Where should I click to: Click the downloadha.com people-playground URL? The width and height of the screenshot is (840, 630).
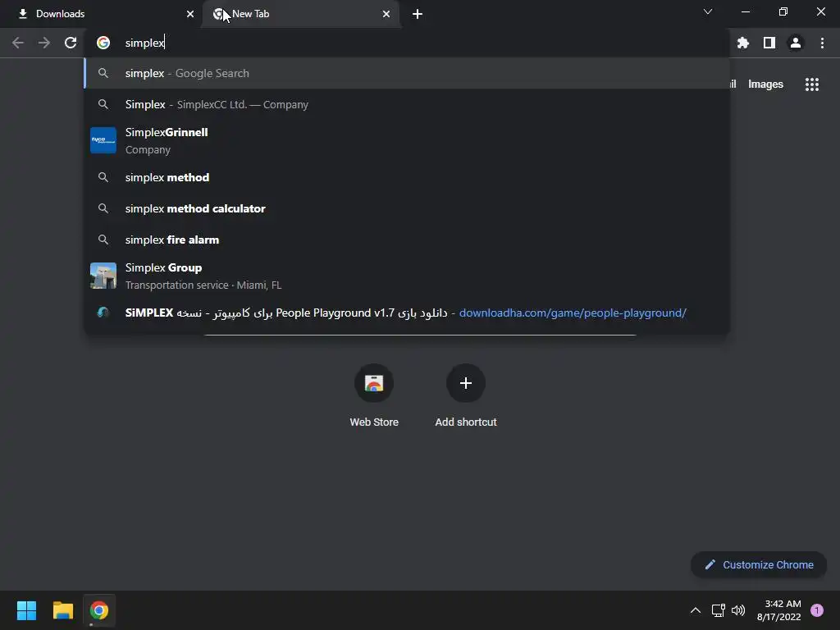tap(572, 313)
